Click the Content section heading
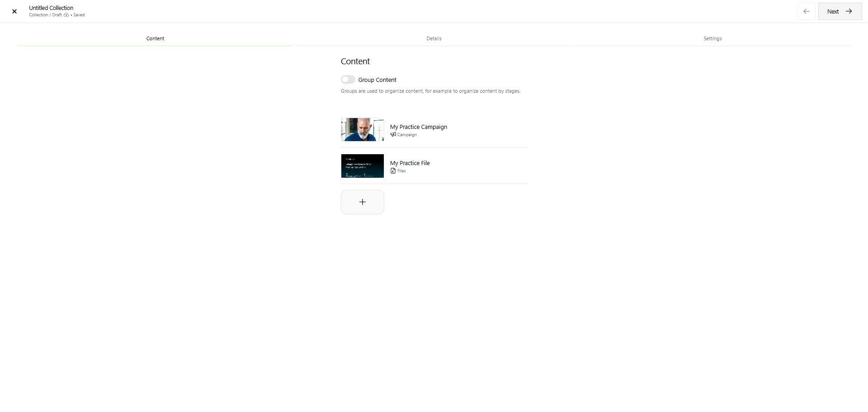The image size is (868, 412). (355, 62)
